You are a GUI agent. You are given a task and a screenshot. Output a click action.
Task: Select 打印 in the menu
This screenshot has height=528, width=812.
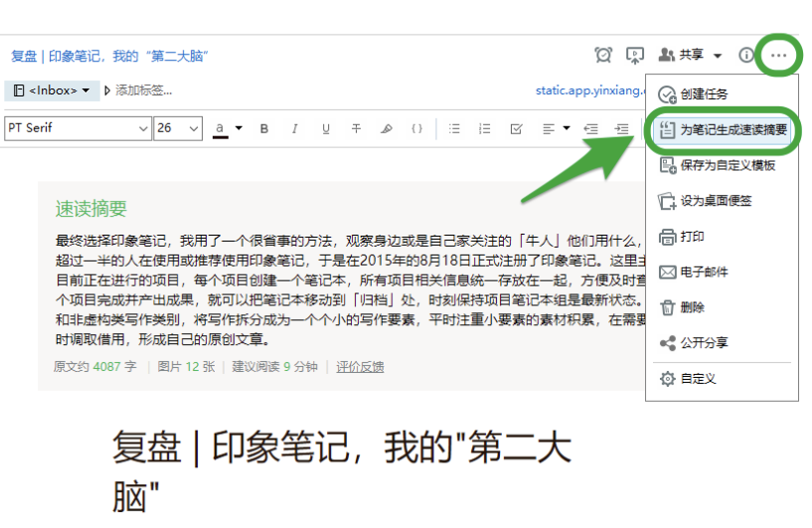pos(722,237)
